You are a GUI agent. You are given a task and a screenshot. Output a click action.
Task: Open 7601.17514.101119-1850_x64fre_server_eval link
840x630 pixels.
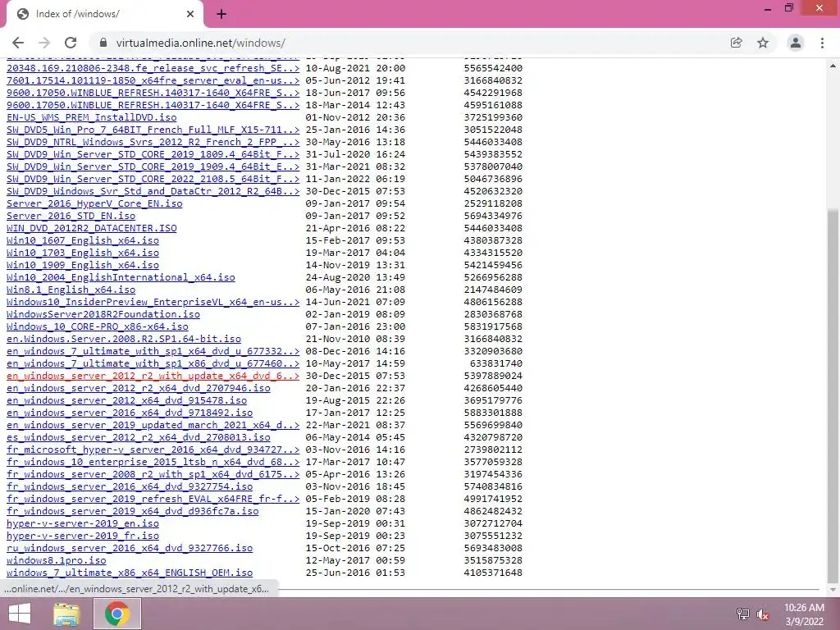tap(153, 80)
